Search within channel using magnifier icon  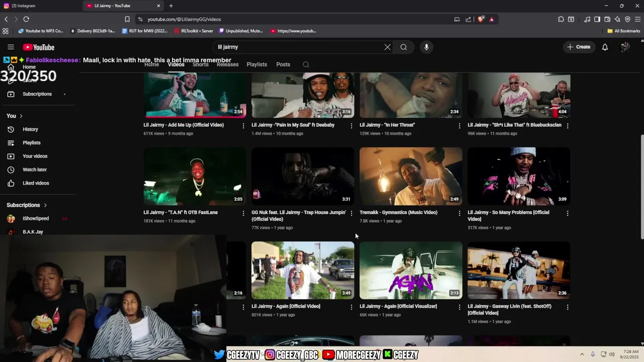306,64
